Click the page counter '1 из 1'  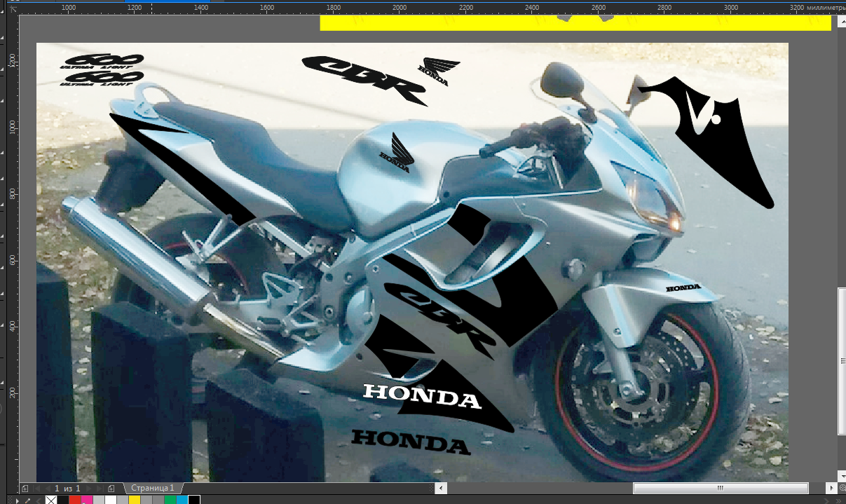[67, 488]
